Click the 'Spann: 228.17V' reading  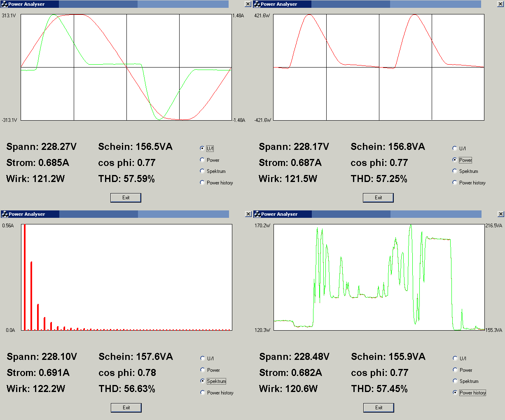coord(294,147)
